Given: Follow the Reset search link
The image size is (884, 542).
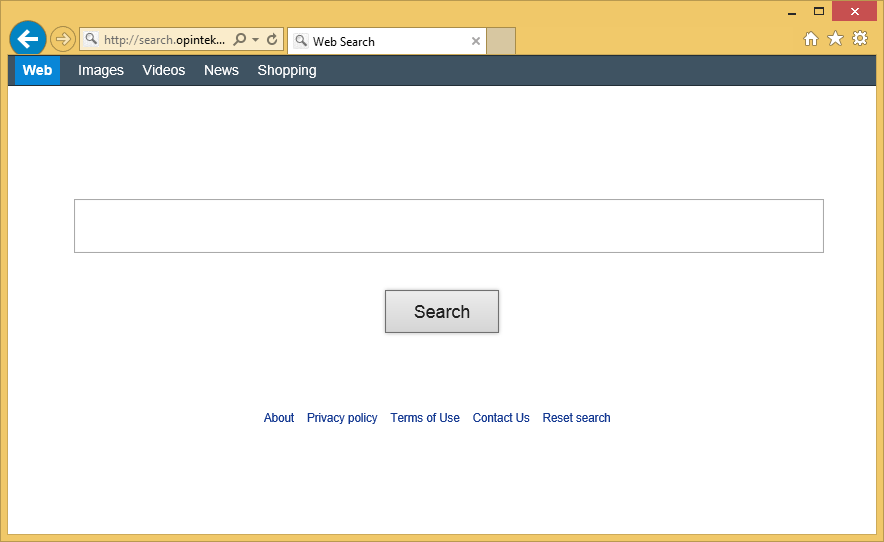Looking at the screenshot, I should 576,418.
